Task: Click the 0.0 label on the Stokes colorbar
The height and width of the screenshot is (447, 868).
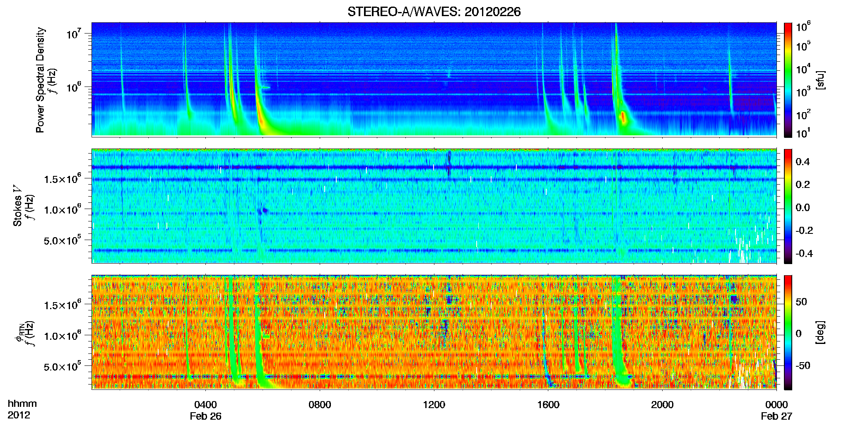Action: (803, 208)
